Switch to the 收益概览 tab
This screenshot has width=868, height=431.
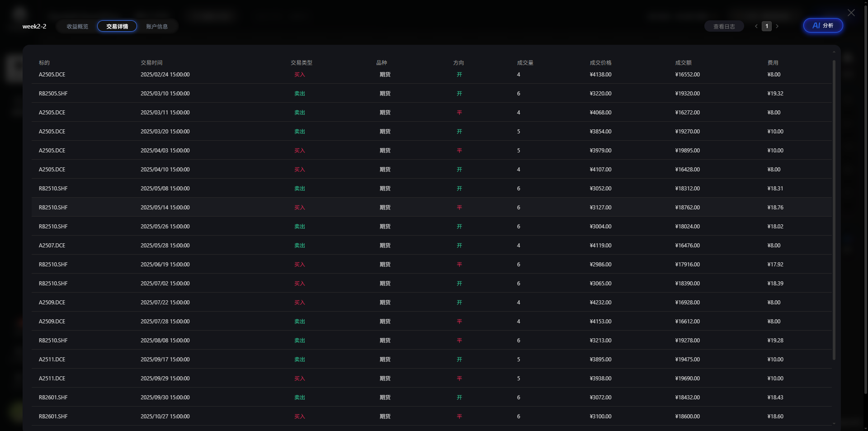[77, 27]
